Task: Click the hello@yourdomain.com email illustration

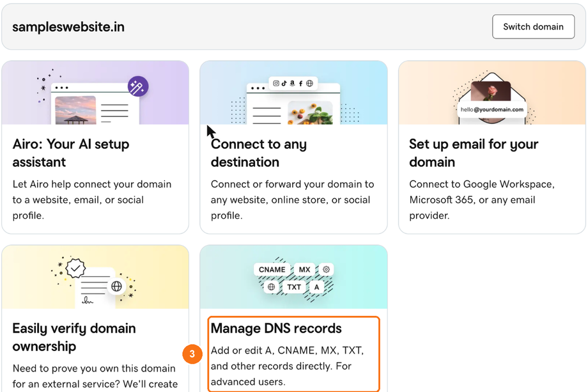Action: click(x=492, y=109)
